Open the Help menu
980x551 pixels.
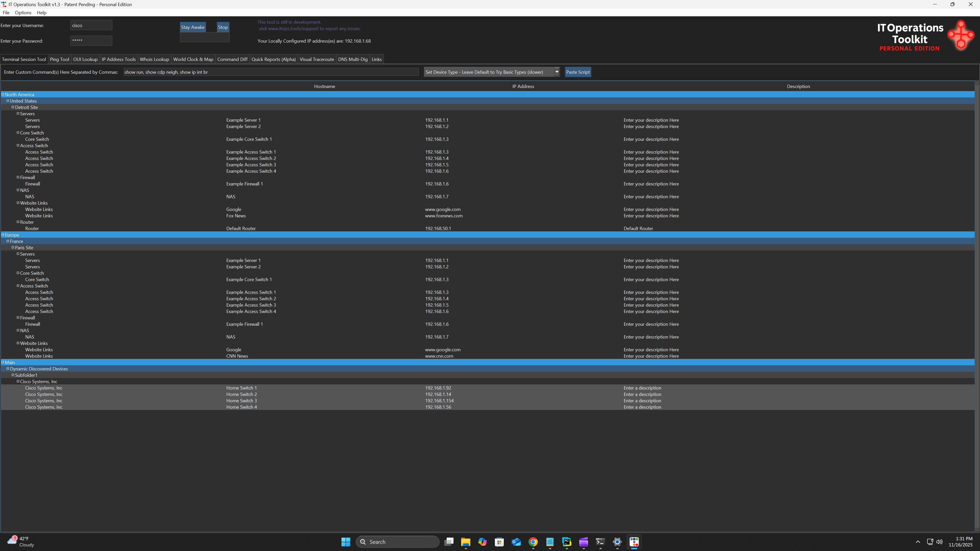point(41,12)
